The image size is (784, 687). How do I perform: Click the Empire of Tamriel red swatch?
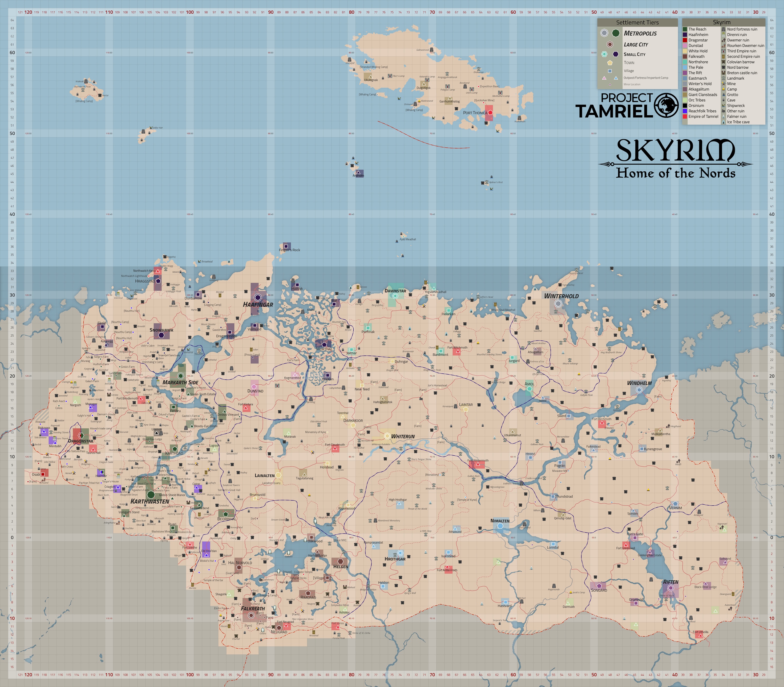pos(685,116)
